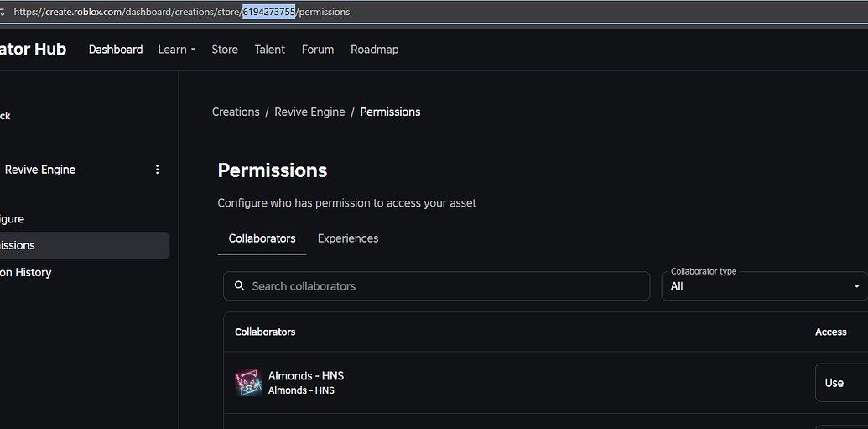Switch to the Collaborators tab
The image size is (868, 429).
[262, 238]
